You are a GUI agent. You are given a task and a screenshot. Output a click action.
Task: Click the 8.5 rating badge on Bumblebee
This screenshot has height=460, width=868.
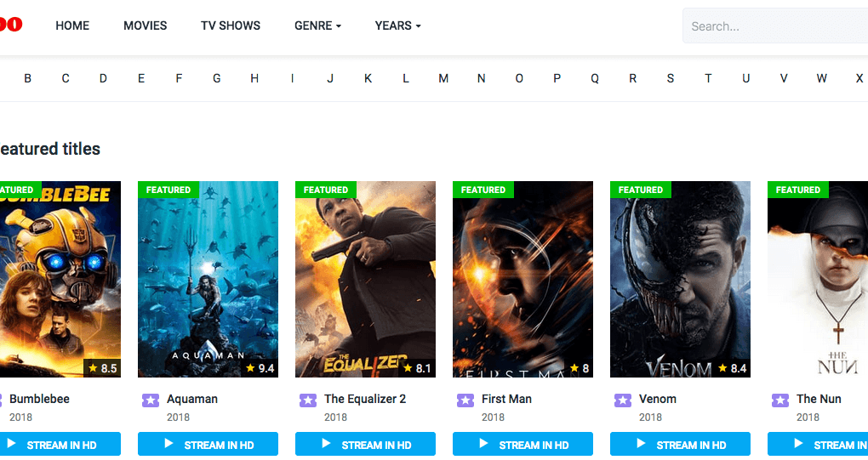coord(102,368)
